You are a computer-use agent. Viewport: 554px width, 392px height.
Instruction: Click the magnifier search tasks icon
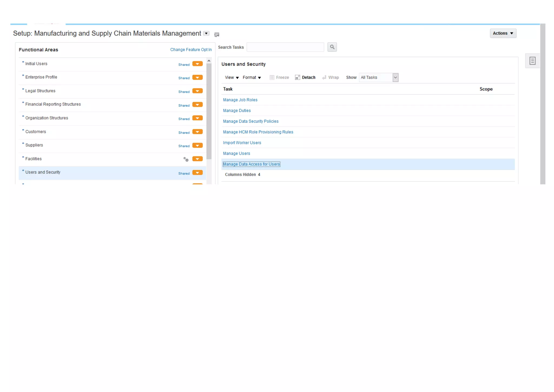click(x=332, y=47)
